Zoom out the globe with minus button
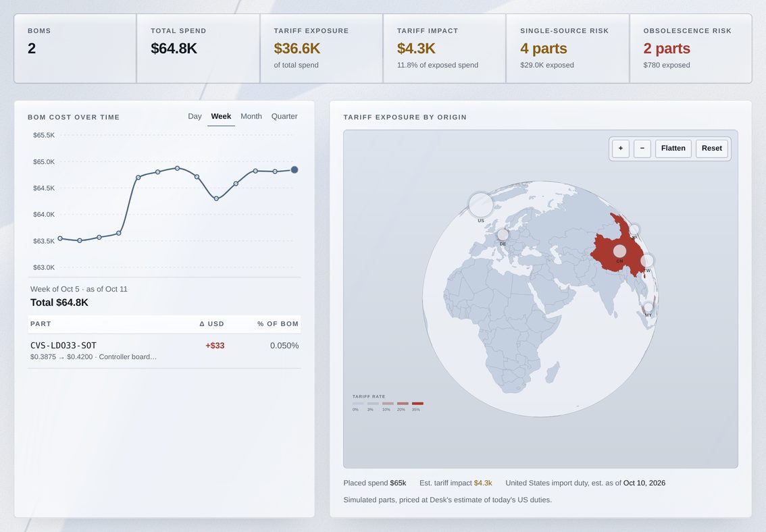Screen dimensions: 766x532 click(642, 149)
